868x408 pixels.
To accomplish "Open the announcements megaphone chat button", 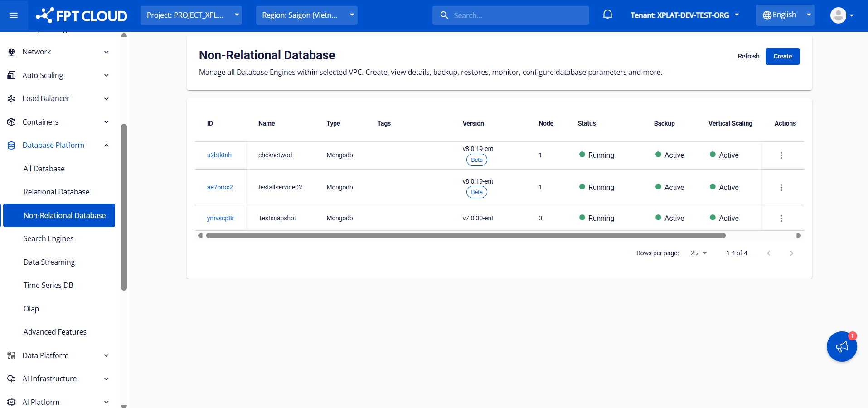I will click(x=841, y=347).
